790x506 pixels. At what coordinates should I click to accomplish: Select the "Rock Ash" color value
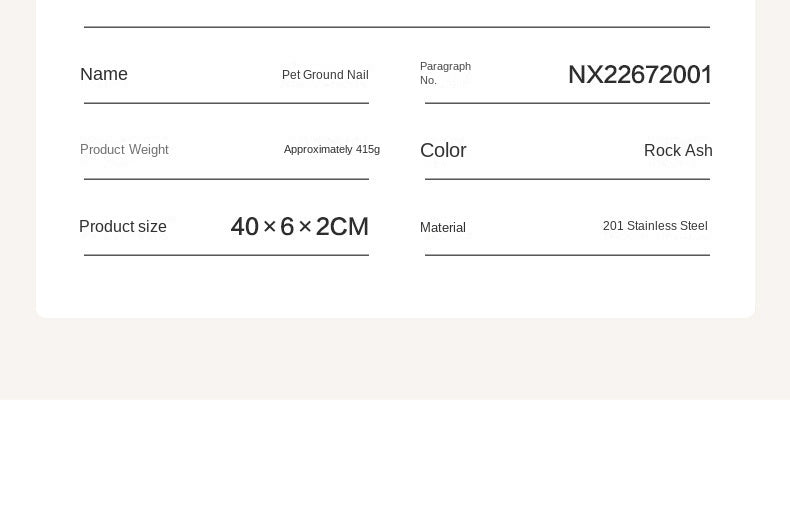coord(678,151)
